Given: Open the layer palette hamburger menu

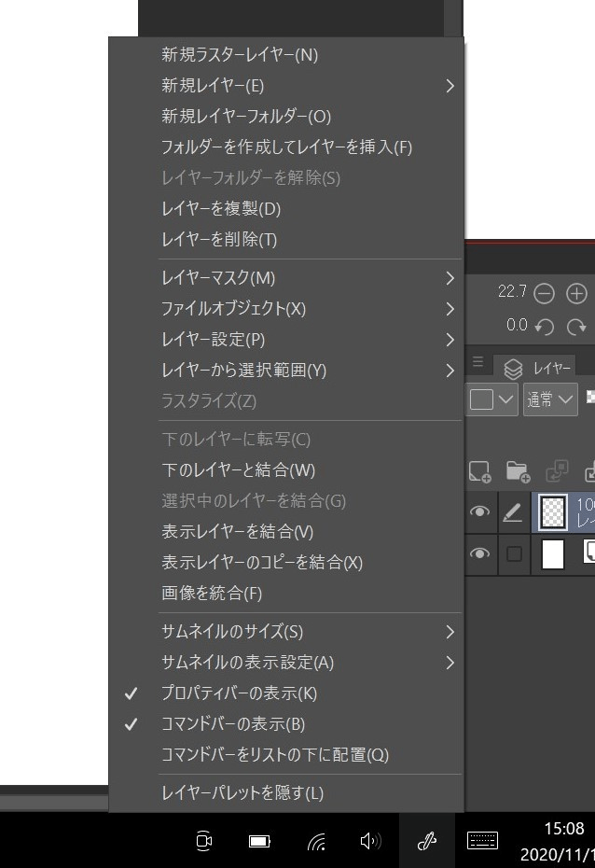Looking at the screenshot, I should (477, 362).
